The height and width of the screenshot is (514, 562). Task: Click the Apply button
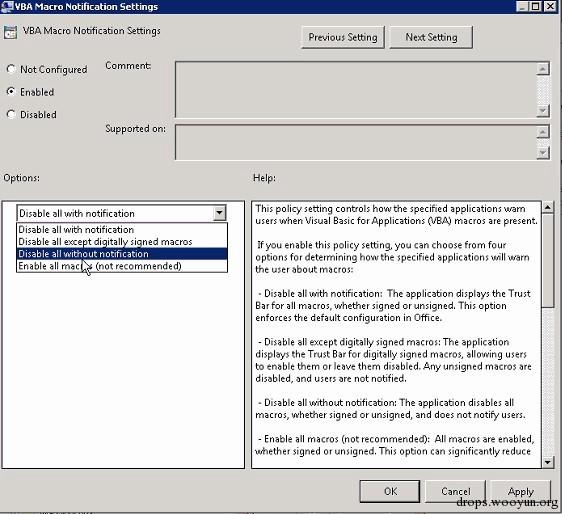[x=520, y=491]
